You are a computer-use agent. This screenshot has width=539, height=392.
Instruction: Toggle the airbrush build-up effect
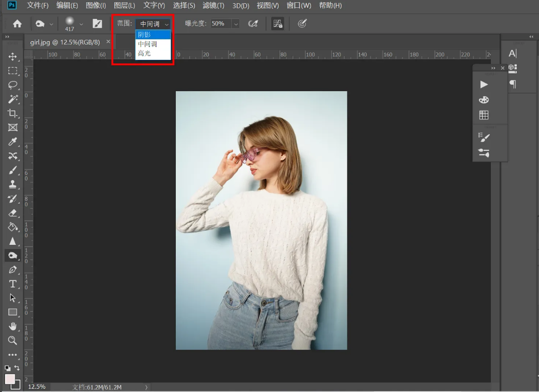[253, 24]
